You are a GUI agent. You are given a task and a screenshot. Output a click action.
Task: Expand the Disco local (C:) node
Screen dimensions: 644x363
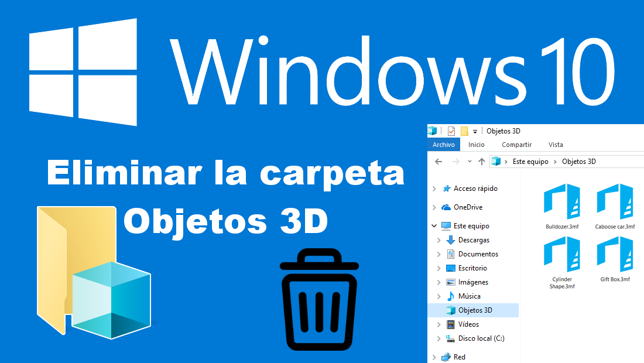click(439, 338)
